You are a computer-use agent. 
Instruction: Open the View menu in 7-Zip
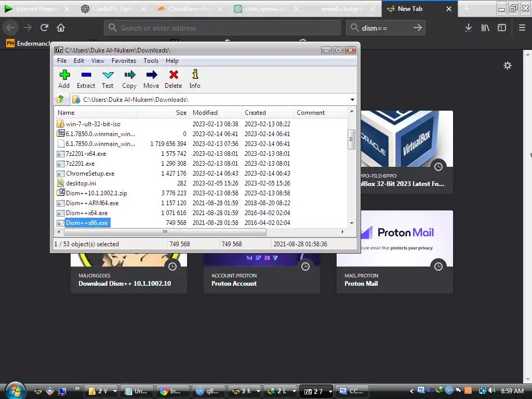98,61
